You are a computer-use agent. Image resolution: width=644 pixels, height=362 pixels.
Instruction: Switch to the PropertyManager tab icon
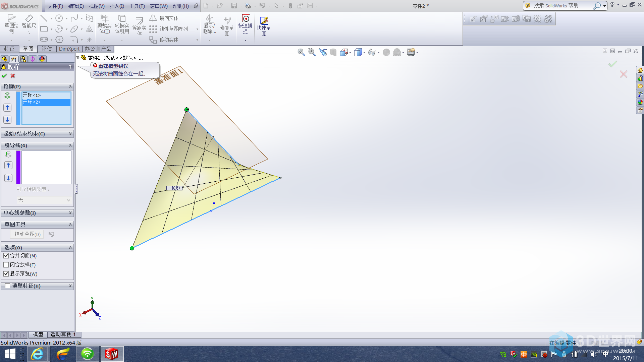[x=14, y=59]
